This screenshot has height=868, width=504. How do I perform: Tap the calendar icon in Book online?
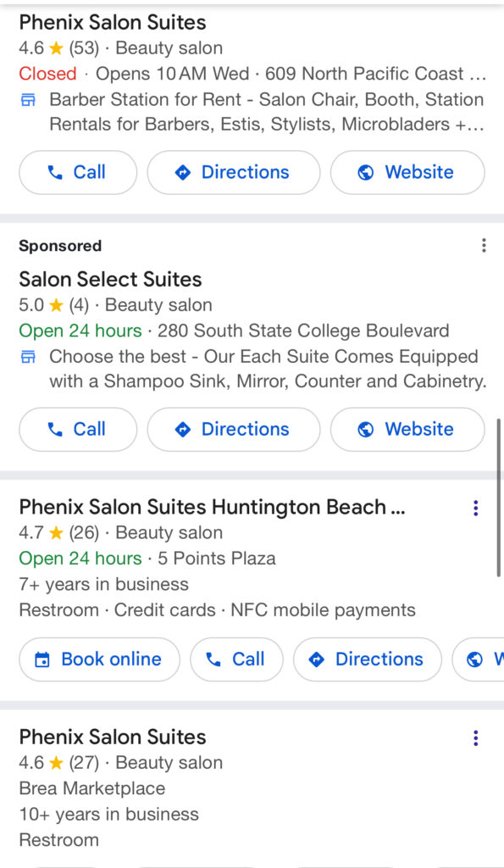42,659
